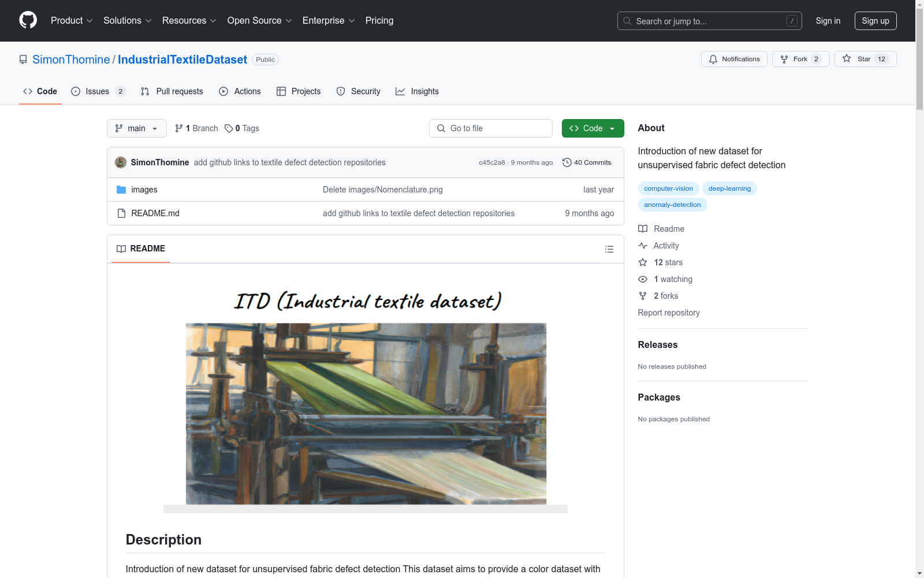The width and height of the screenshot is (924, 578).
Task: Click the Activity pulse icon
Action: click(643, 246)
